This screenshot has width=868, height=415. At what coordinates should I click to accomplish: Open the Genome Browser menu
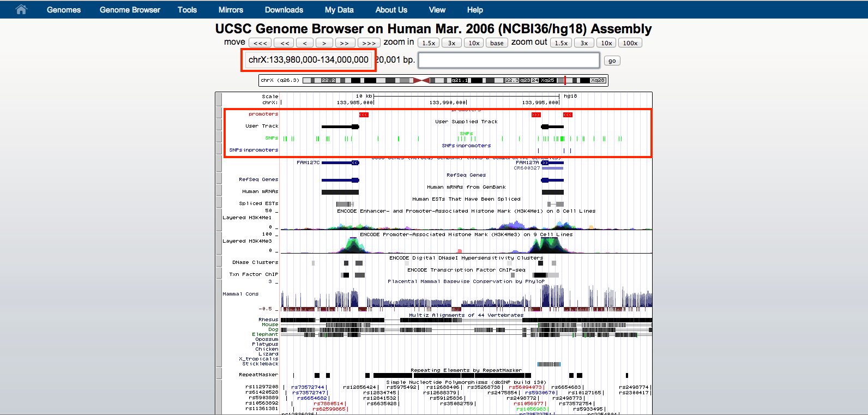(x=130, y=10)
